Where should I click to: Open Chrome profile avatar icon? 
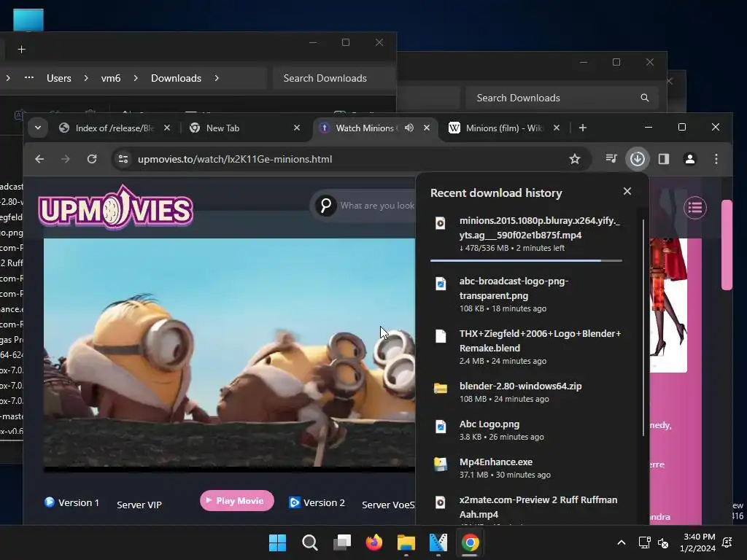click(x=690, y=159)
